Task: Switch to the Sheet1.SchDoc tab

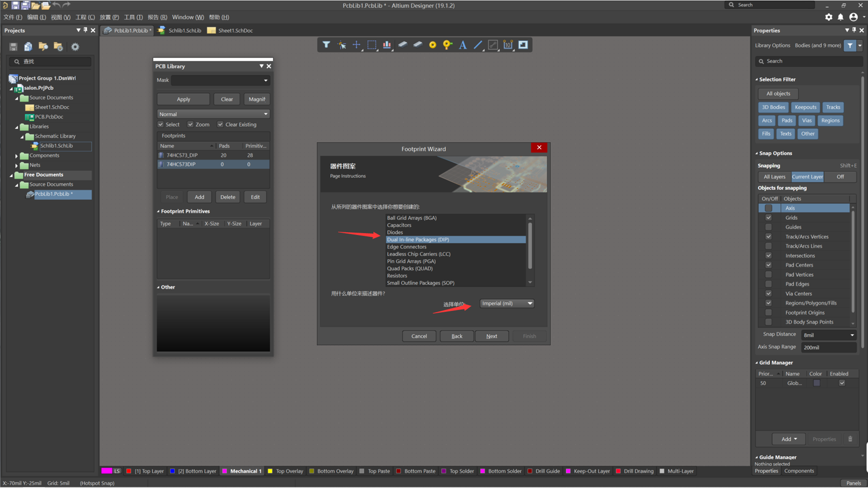Action: (230, 31)
